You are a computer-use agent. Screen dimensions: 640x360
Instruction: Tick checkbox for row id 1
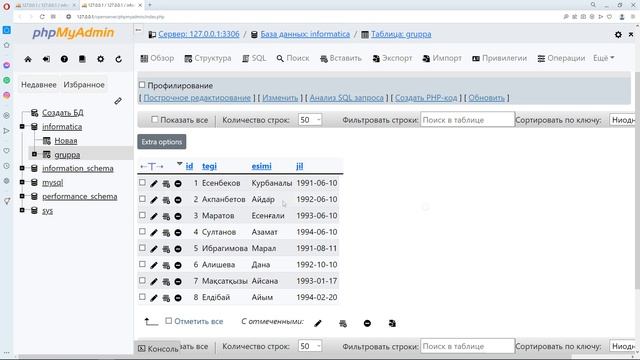pyautogui.click(x=142, y=182)
